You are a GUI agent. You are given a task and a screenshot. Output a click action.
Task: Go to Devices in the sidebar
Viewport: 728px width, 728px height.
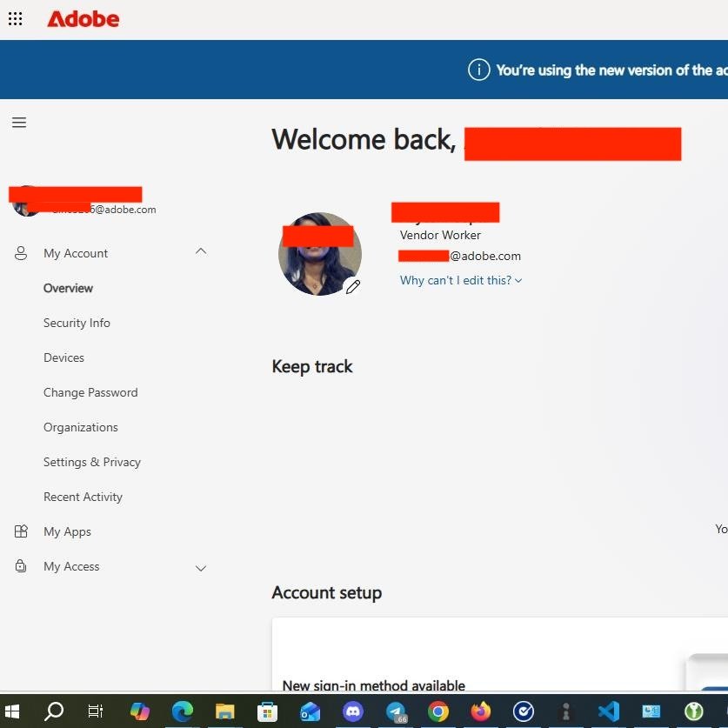pos(63,358)
